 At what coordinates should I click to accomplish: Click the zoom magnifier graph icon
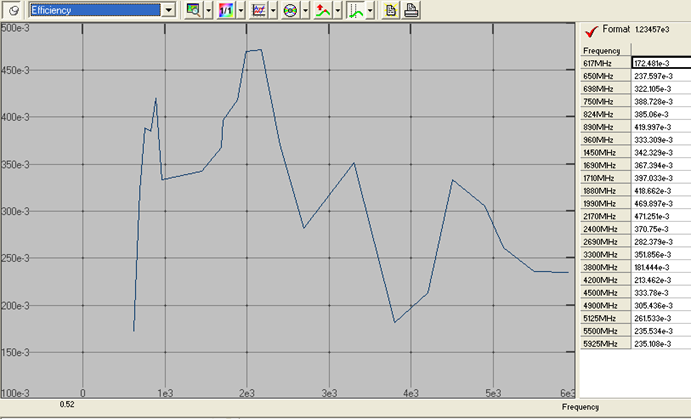click(193, 10)
